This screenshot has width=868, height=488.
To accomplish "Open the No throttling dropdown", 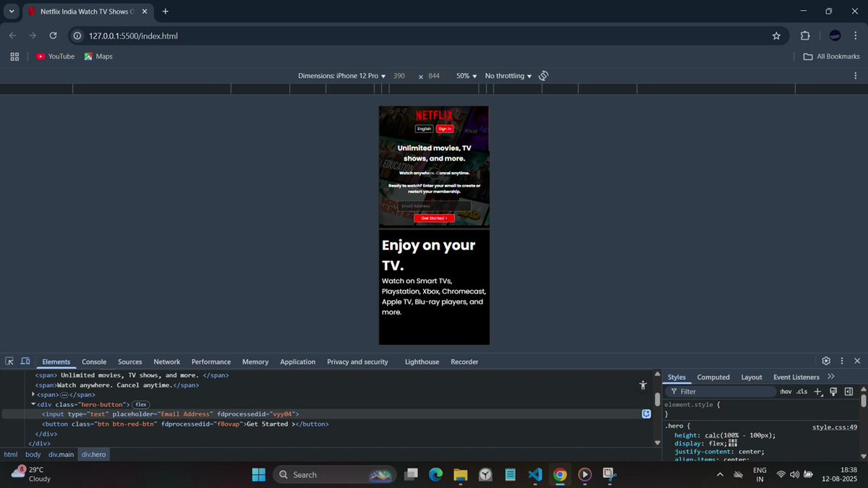I will point(509,76).
